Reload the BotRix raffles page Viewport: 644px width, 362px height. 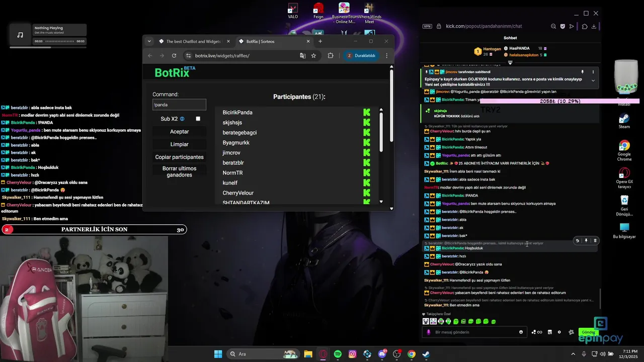point(174,56)
